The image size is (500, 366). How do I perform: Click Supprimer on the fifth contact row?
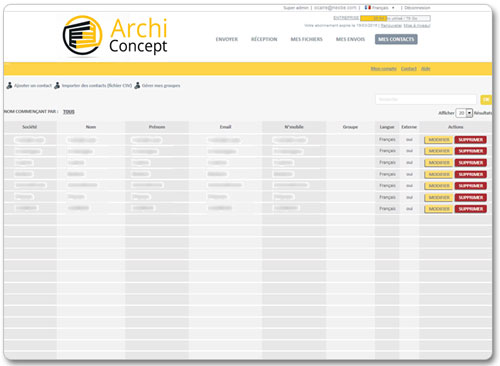pos(471,186)
